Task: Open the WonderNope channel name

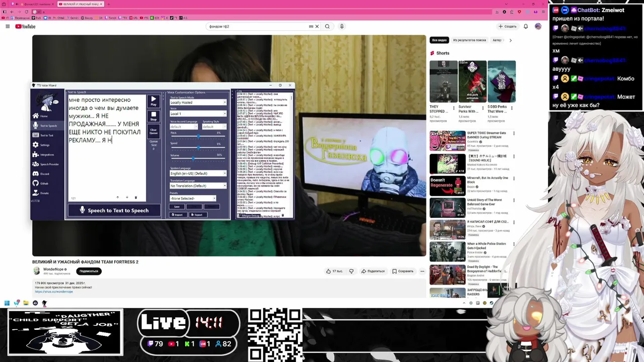Action: click(x=53, y=269)
